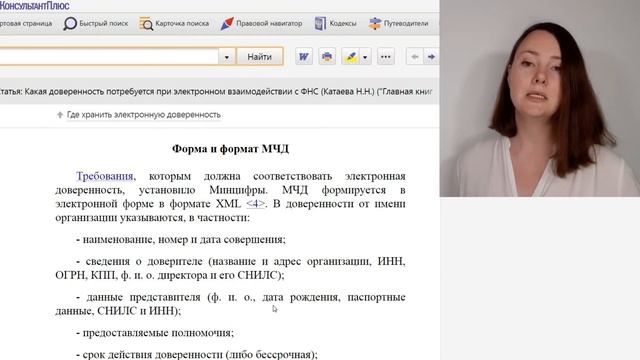This screenshot has height=360, width=640.
Task: Click the Найти search button
Action: (x=260, y=57)
